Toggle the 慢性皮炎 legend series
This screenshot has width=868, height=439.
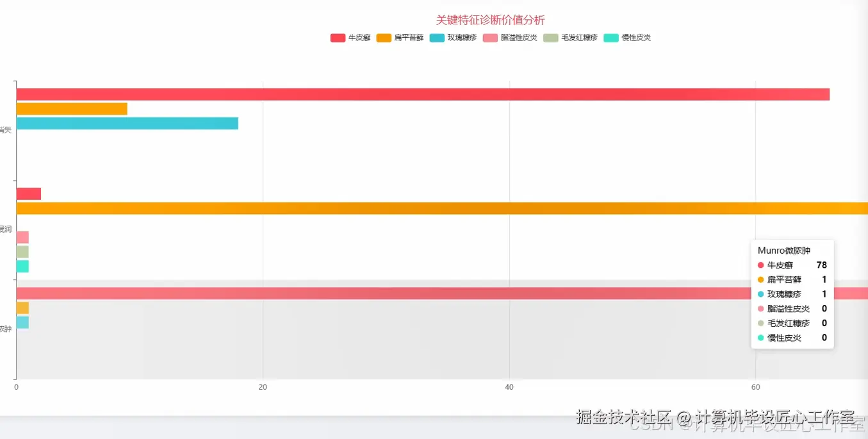[x=627, y=38]
